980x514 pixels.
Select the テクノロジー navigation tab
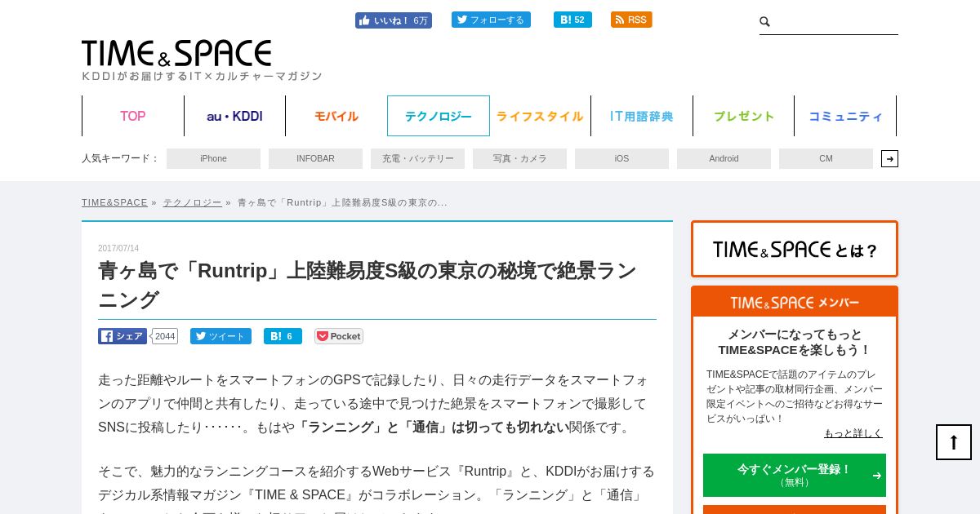coord(439,116)
